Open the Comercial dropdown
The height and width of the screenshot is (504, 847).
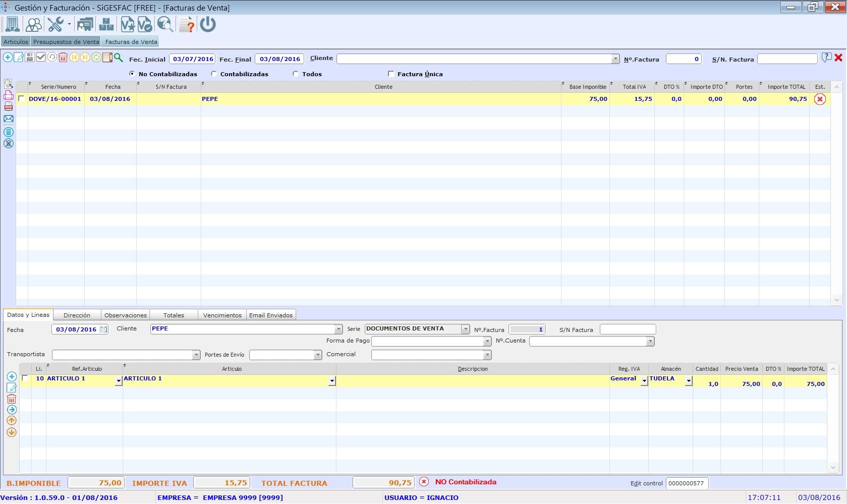tap(487, 355)
